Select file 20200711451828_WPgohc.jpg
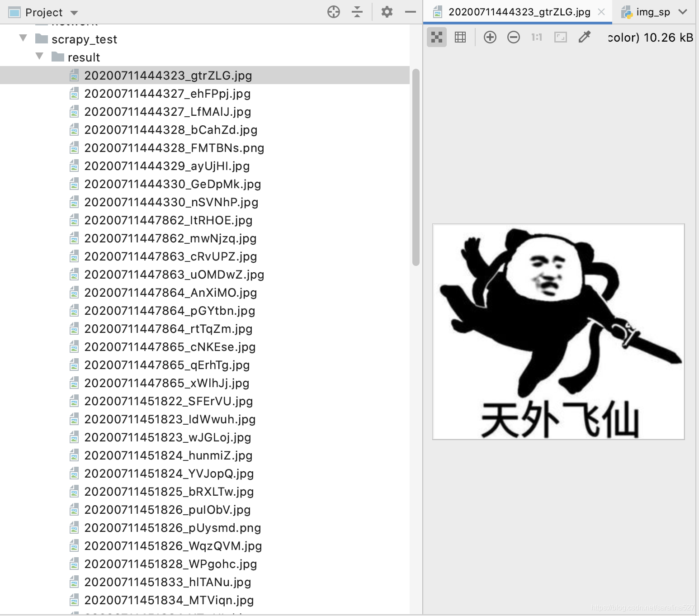The image size is (699, 616). click(170, 564)
